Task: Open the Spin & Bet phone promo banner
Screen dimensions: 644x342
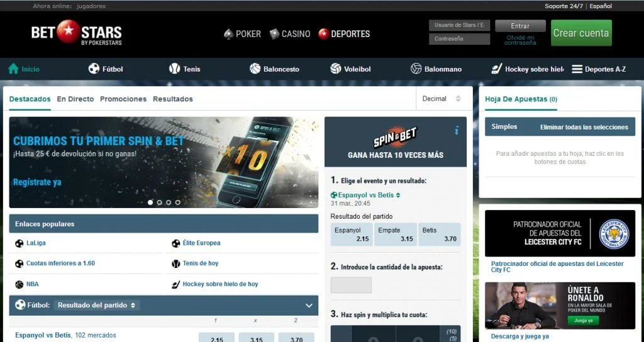Action: (164, 162)
